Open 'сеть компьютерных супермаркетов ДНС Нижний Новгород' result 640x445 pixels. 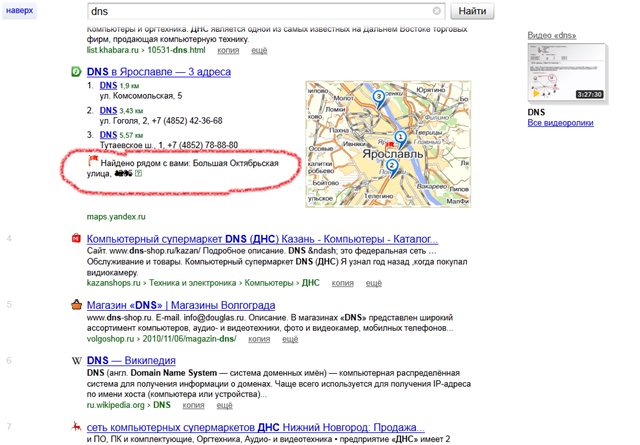256,427
